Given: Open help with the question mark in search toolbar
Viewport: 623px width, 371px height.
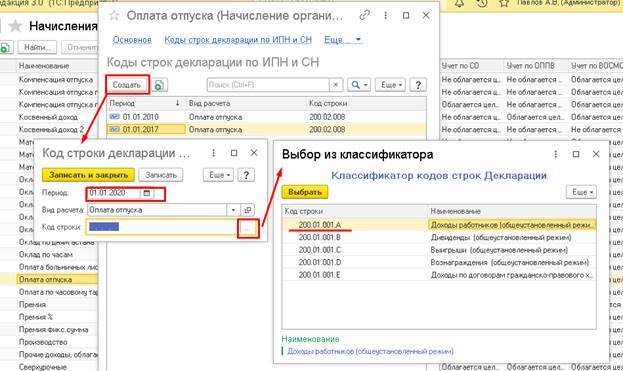Looking at the screenshot, I should [418, 85].
